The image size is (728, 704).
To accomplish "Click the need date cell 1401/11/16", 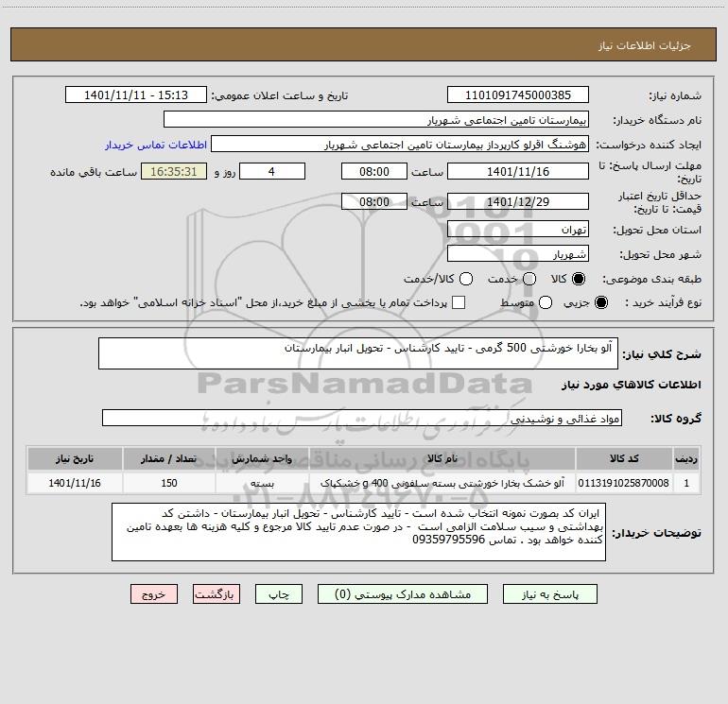I will (x=75, y=483).
